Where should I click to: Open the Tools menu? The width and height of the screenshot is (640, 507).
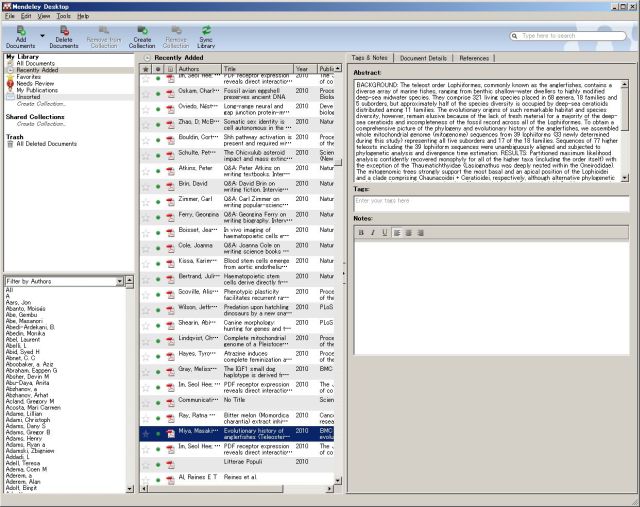(63, 16)
